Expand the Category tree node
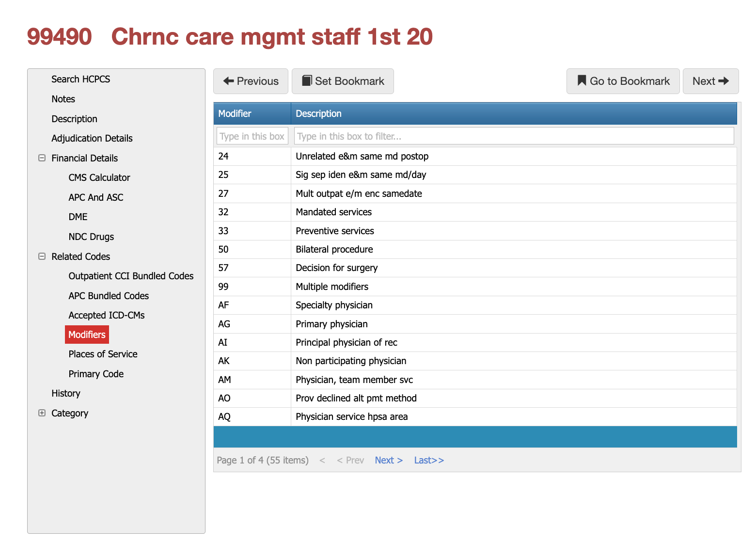The width and height of the screenshot is (756, 543). pos(42,413)
